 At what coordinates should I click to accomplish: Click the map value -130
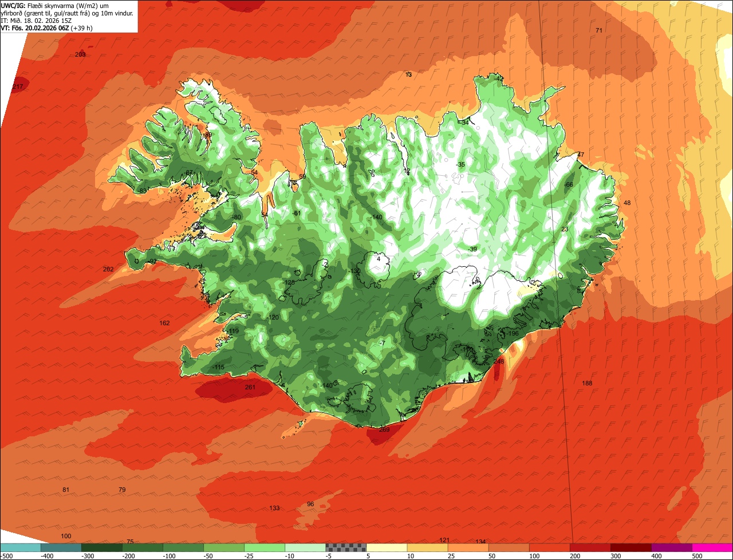pos(355,271)
